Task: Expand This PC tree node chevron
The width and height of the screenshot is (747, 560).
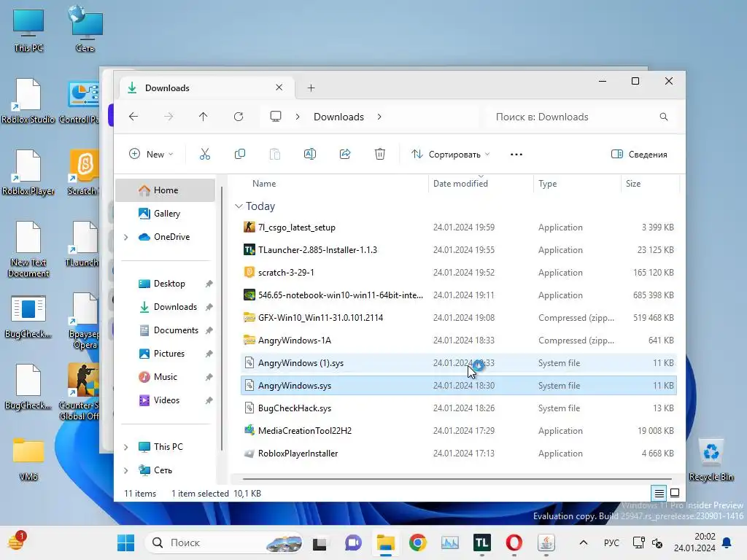Action: (x=125, y=447)
